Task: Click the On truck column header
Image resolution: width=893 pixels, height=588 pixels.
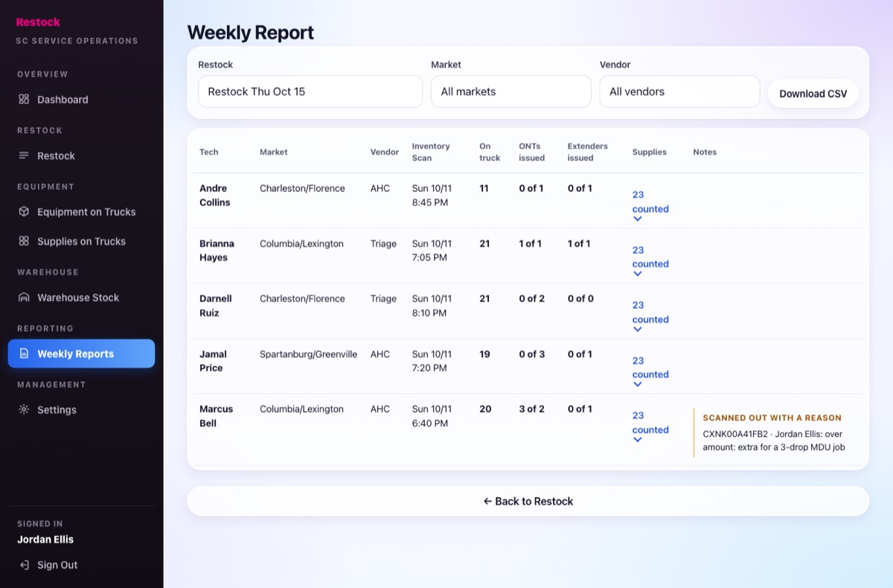Action: 490,152
